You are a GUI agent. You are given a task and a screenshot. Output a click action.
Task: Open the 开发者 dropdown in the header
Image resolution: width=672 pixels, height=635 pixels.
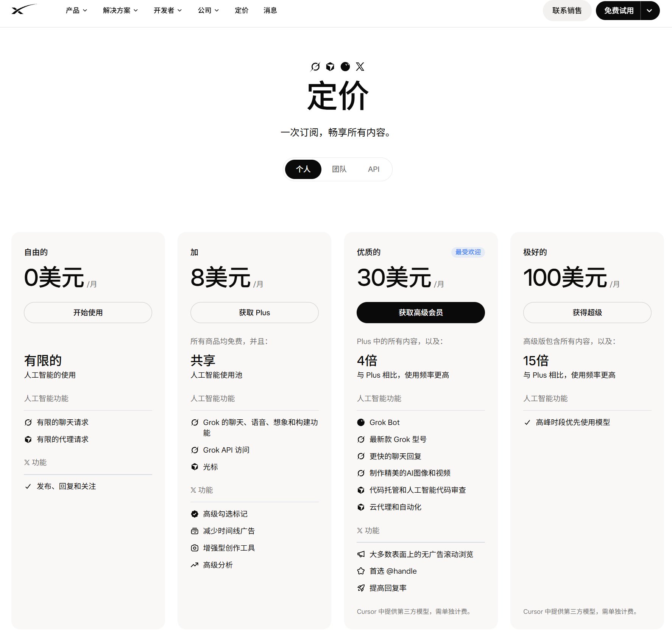click(x=168, y=11)
